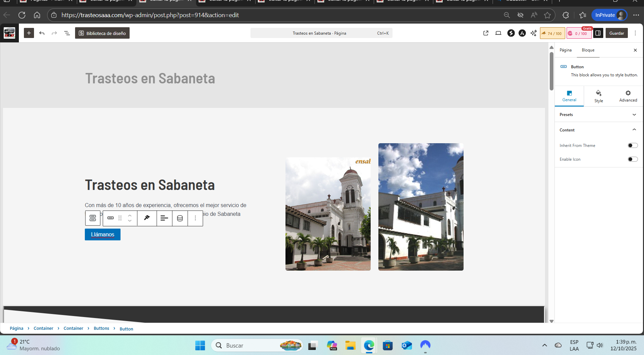Enable the Inherit From Theme switch
This screenshot has width=644, height=355.
[x=633, y=146]
